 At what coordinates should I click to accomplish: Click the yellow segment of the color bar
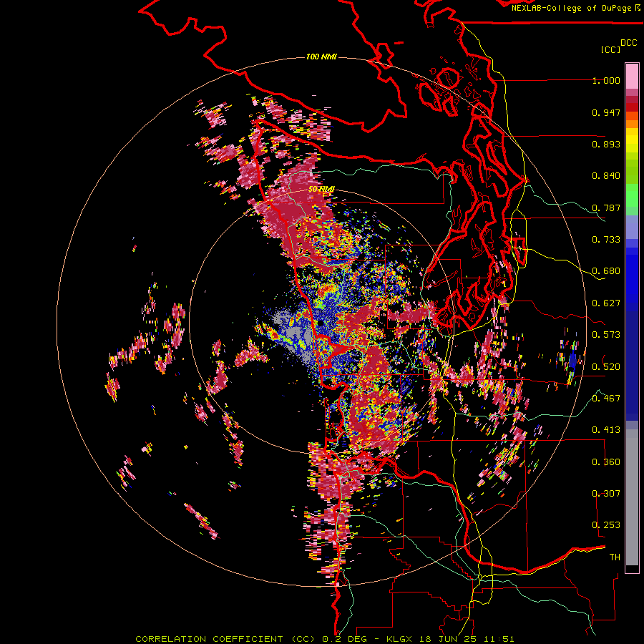pos(632,140)
